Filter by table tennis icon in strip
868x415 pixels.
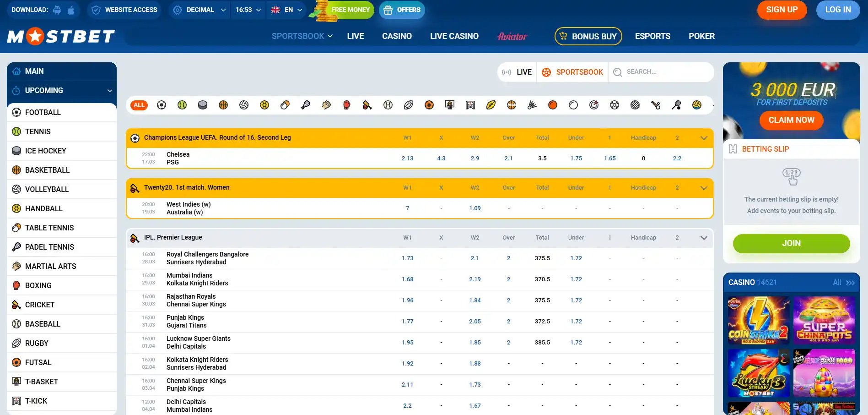click(x=285, y=105)
